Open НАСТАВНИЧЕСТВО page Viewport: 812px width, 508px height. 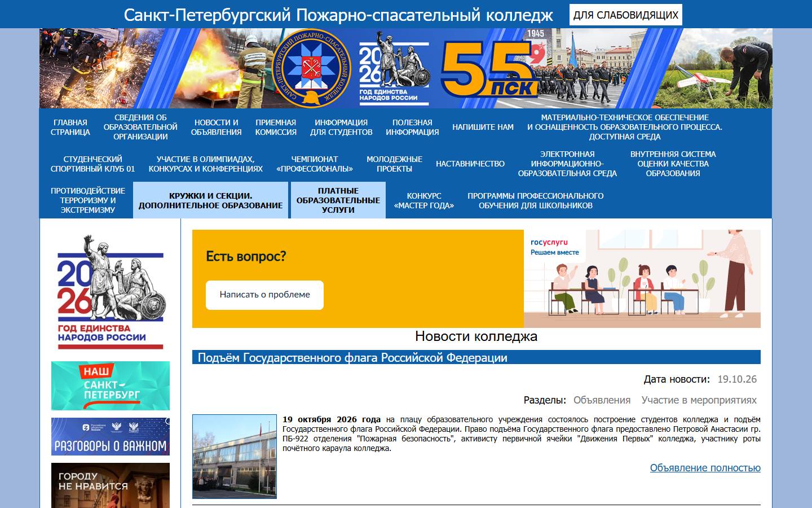[x=470, y=164]
